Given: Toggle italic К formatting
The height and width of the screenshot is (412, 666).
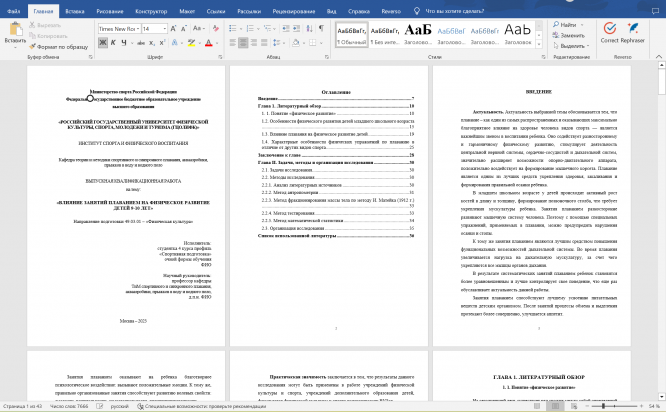Looking at the screenshot, I should [113, 42].
